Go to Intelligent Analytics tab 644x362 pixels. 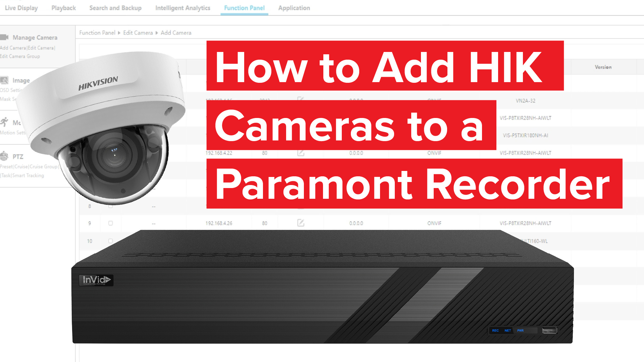[x=182, y=8]
